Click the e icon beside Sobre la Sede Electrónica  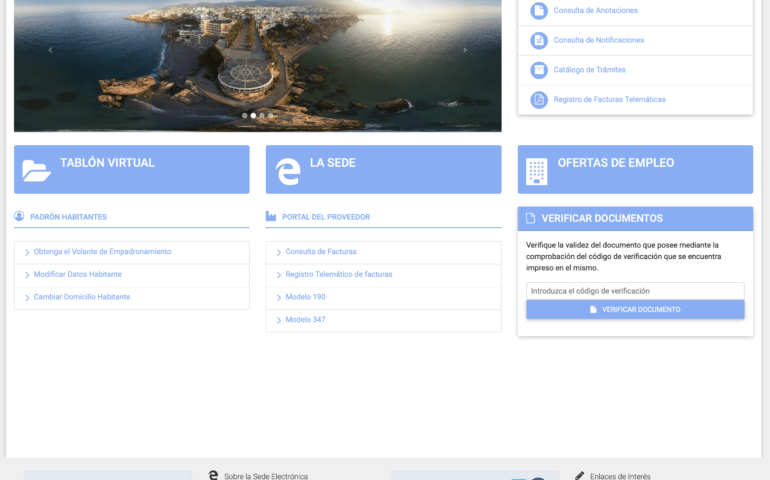(x=213, y=475)
